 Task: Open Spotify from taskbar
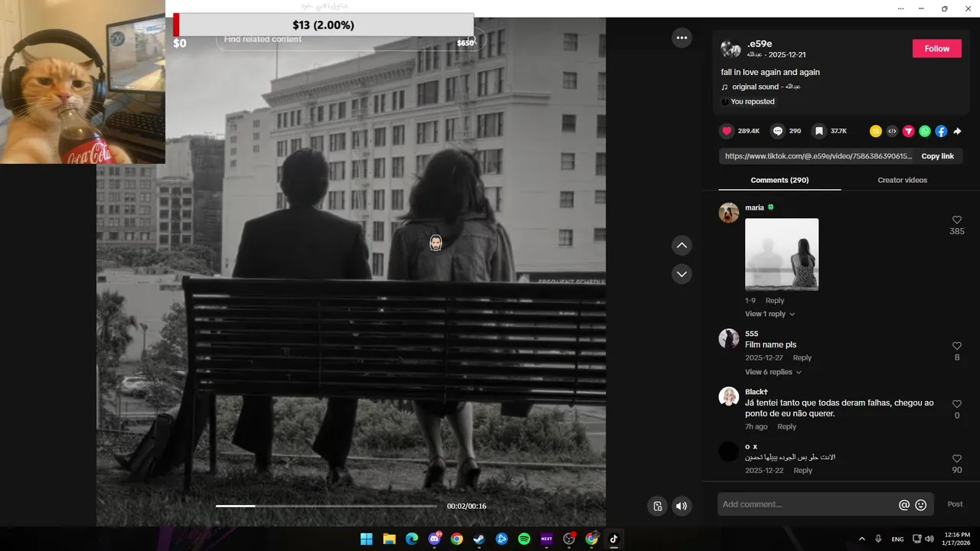coord(524,539)
